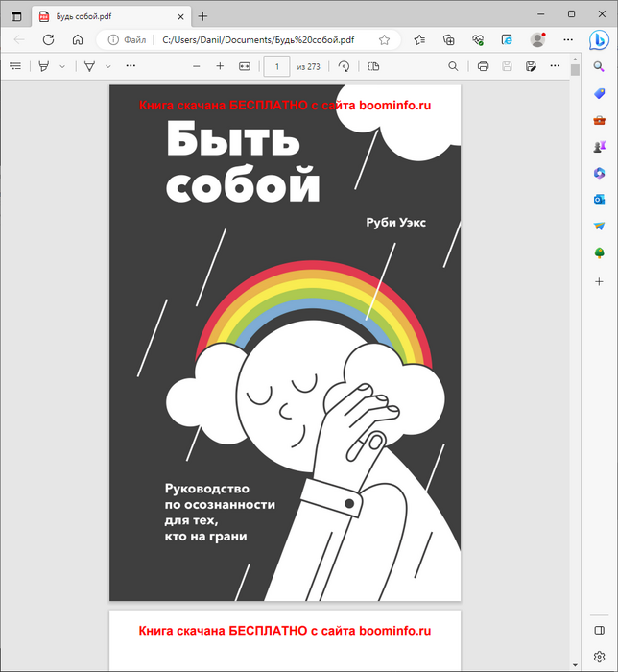Screen dimensions: 618x672
Task: Click scrollbar down arrow
Action: coord(575,664)
